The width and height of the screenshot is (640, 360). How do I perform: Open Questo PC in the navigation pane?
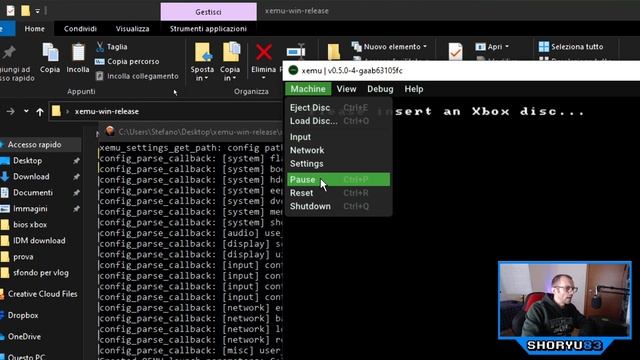pos(28,356)
